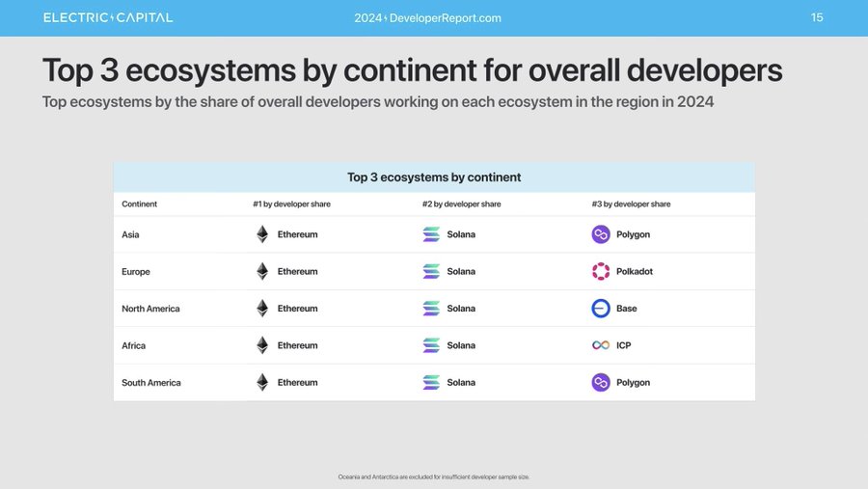Click the 'ICP' text in the Africa row
Viewport: 868px width, 489px height.
coord(624,345)
